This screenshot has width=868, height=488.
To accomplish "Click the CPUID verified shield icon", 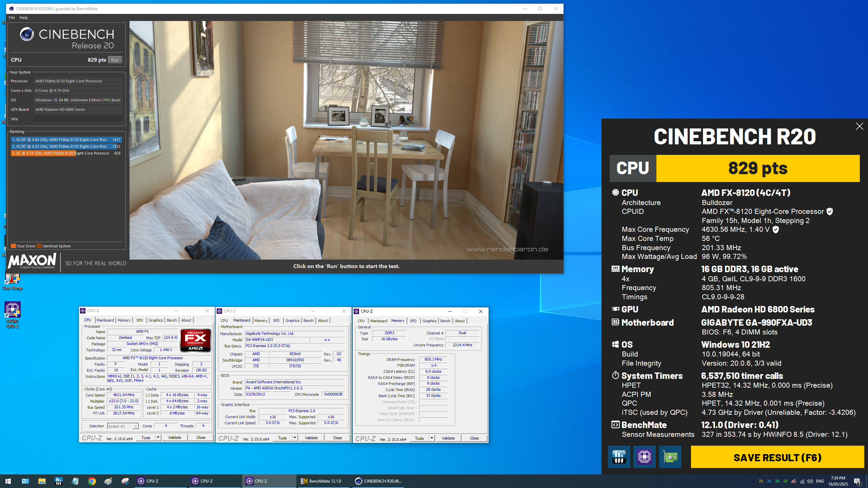I will (830, 211).
